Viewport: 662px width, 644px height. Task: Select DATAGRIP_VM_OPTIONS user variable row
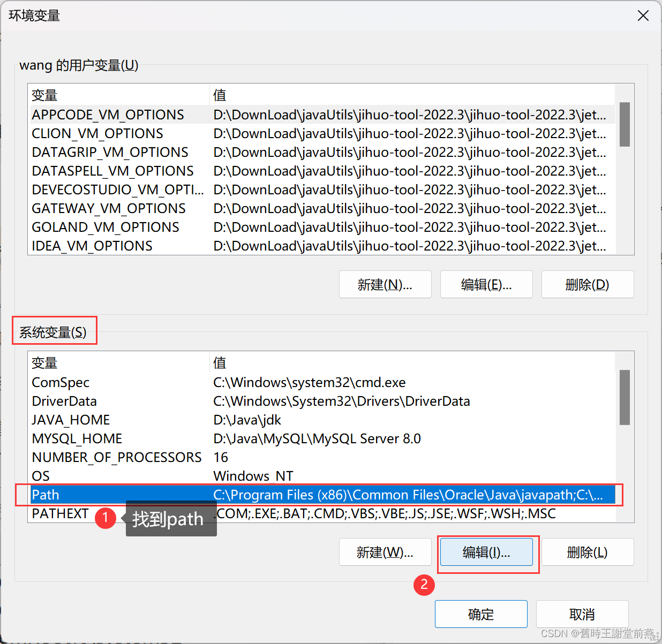[322, 152]
